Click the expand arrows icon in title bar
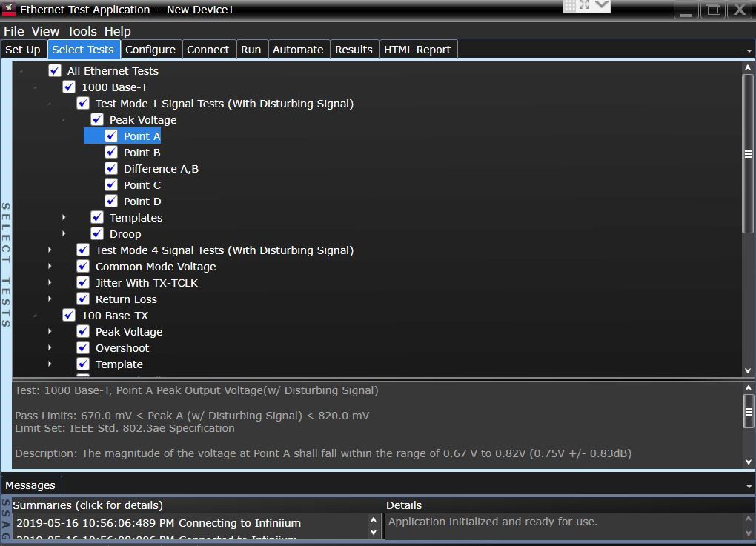Screen dimensions: 756x546 [585, 6]
